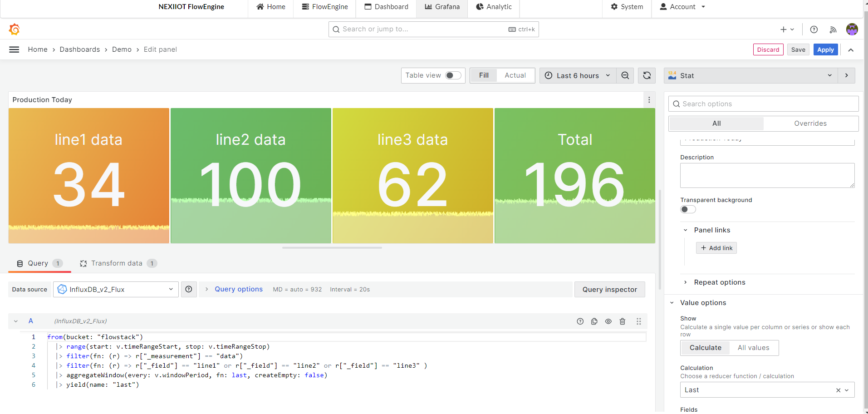Switch to Overrides options filter
Viewport: 868px width, 414px height.
[810, 123]
